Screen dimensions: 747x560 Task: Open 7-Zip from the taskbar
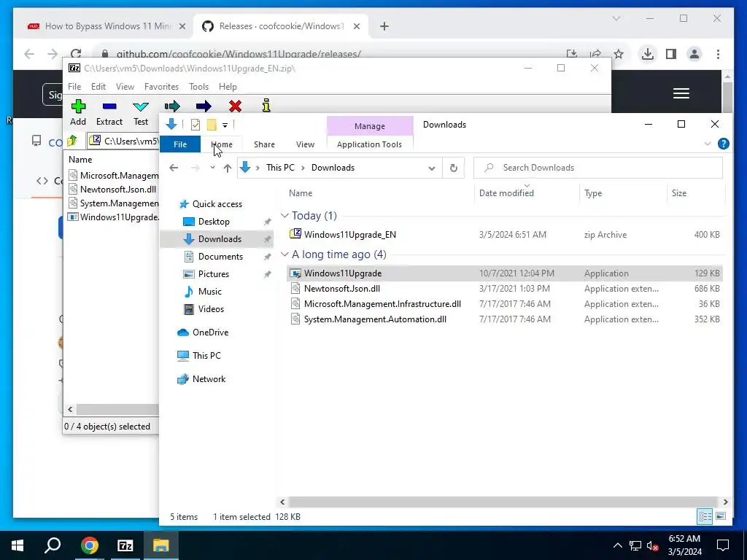(x=125, y=545)
